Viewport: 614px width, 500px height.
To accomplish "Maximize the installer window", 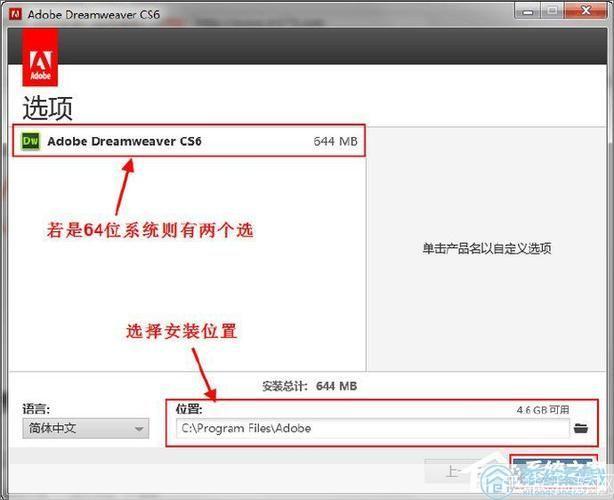I will point(552,11).
